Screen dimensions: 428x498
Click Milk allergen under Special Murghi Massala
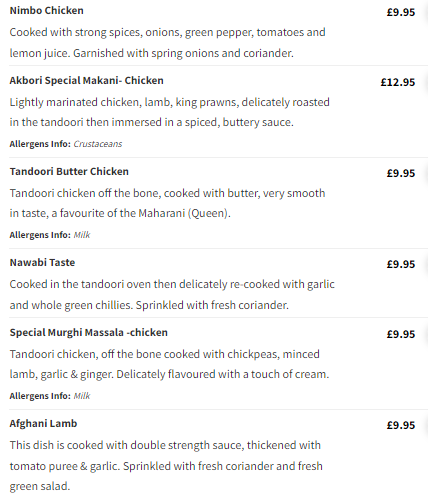pyautogui.click(x=82, y=396)
